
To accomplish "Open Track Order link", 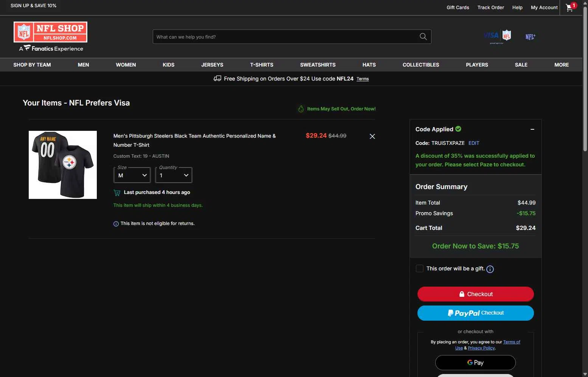I will pos(491,8).
